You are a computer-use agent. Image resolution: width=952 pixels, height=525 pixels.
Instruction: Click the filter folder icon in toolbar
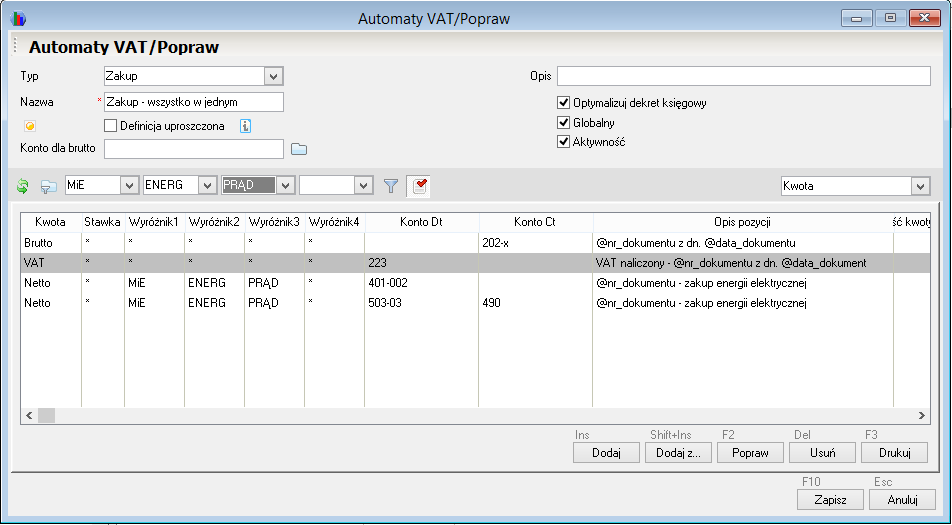(48, 186)
